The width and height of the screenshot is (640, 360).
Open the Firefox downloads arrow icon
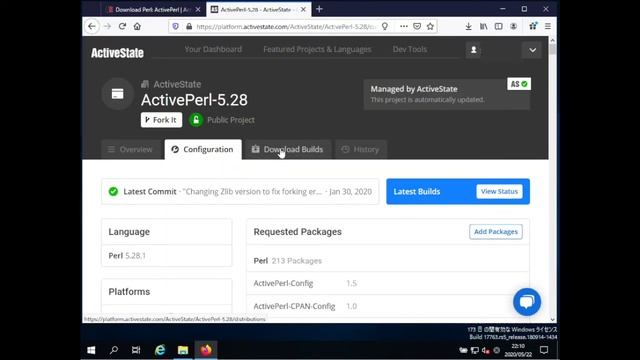pos(469,27)
